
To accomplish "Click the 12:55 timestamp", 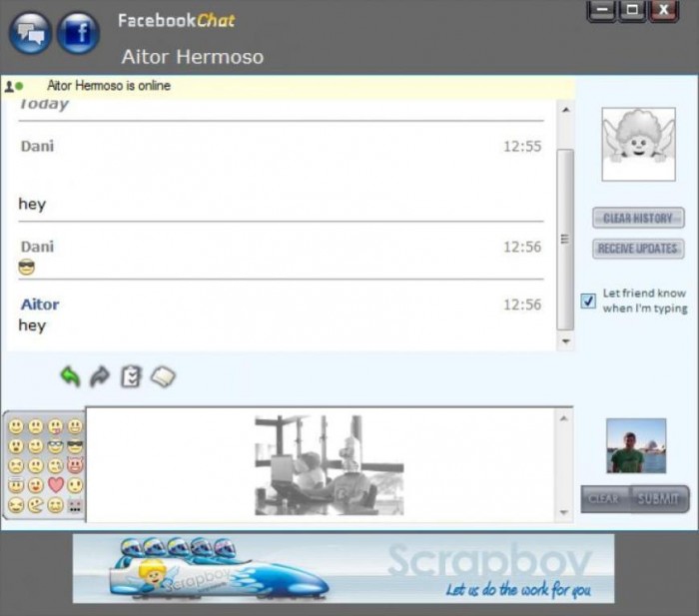I will (x=522, y=146).
